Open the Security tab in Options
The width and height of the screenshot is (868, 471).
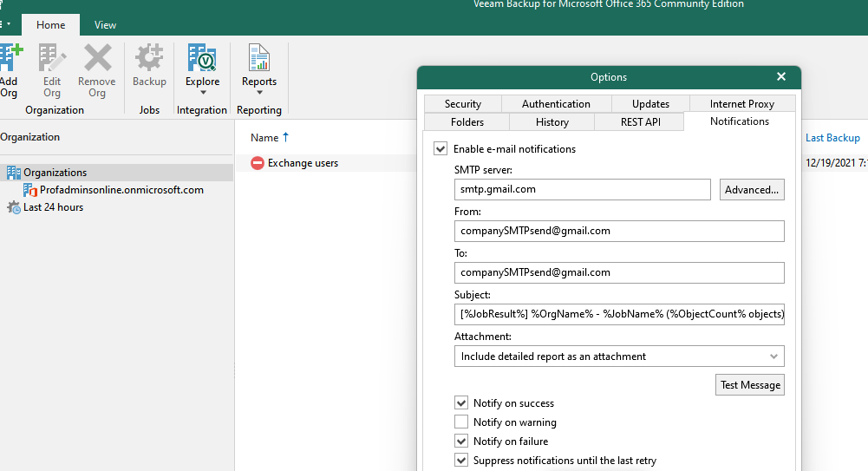[463, 103]
